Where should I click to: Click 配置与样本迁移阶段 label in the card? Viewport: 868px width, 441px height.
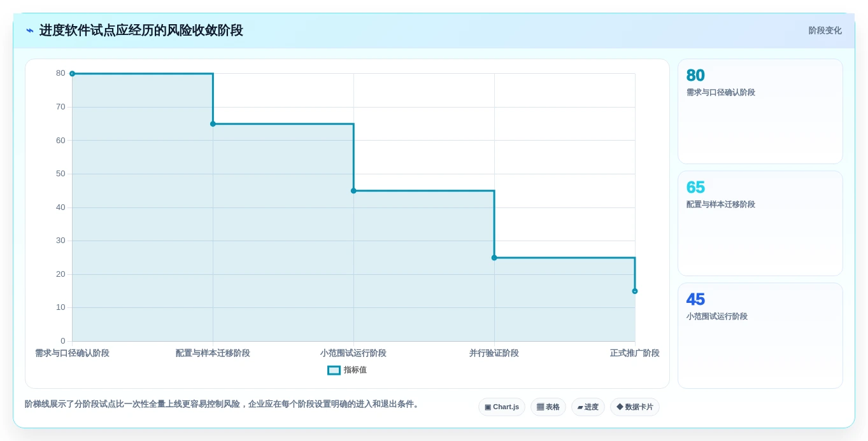tap(721, 205)
